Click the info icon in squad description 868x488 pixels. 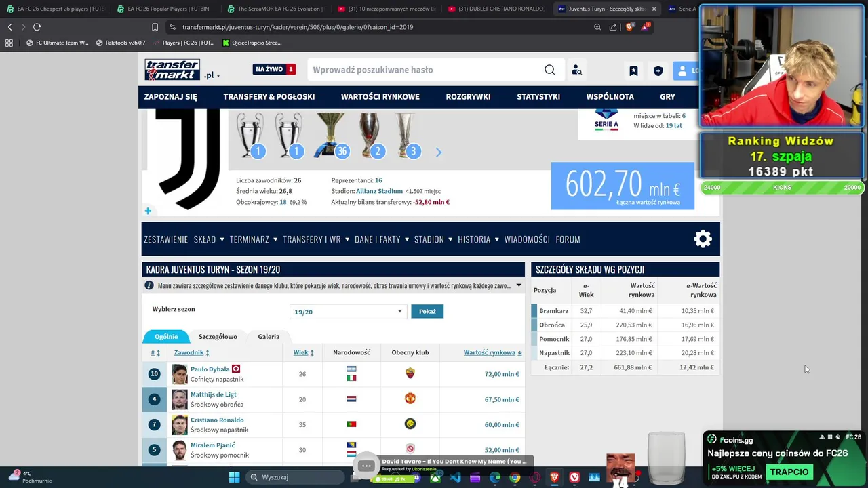click(x=149, y=285)
